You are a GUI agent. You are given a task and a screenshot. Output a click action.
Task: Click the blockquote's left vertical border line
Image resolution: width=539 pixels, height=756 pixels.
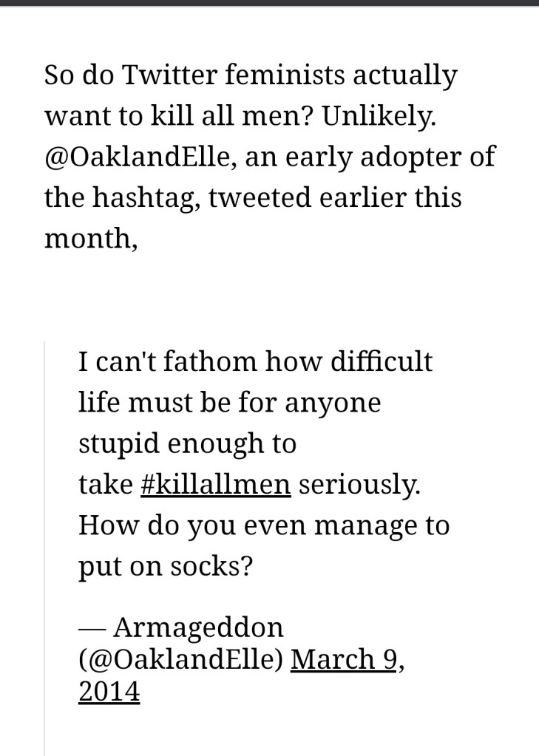tap(44, 547)
